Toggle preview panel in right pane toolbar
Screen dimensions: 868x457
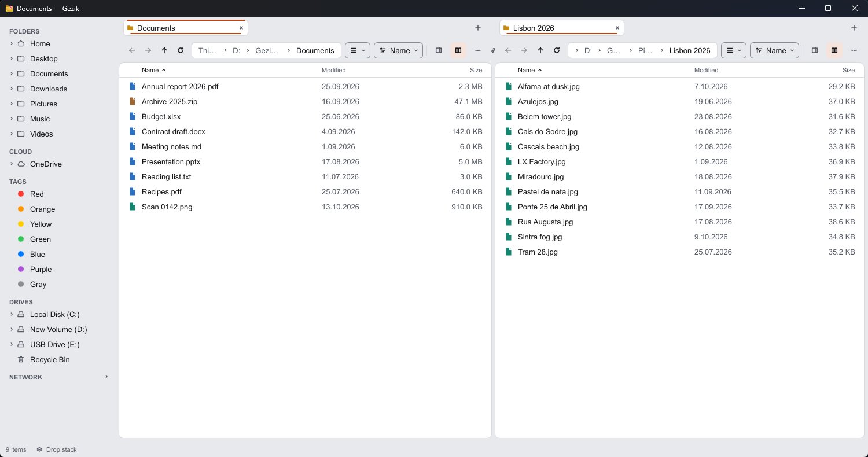tap(815, 50)
